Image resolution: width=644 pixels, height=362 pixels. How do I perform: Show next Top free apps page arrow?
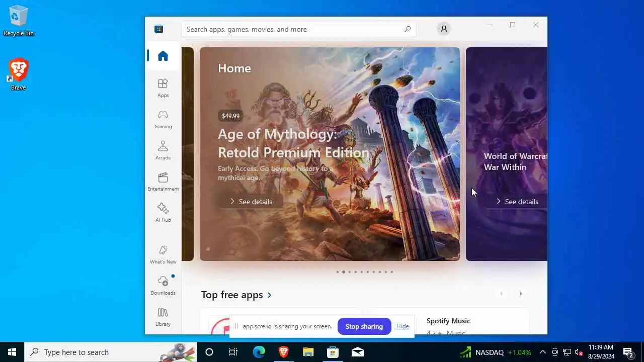coord(521,294)
